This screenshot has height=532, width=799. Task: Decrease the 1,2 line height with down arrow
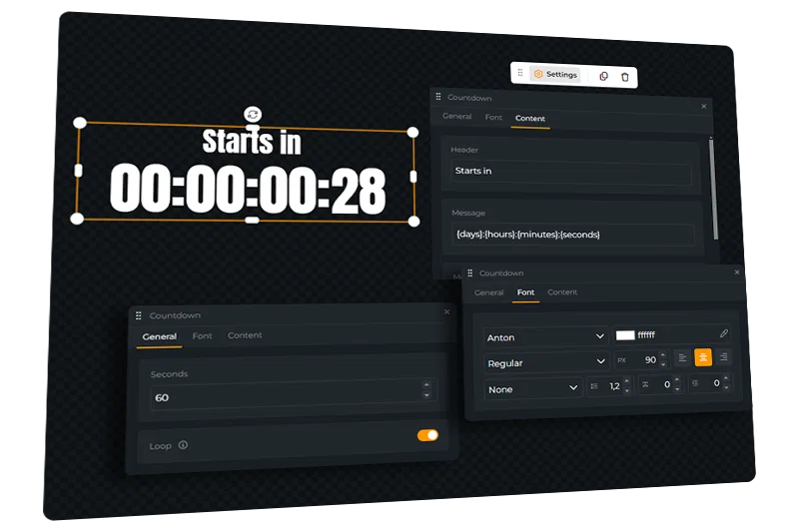(x=627, y=390)
